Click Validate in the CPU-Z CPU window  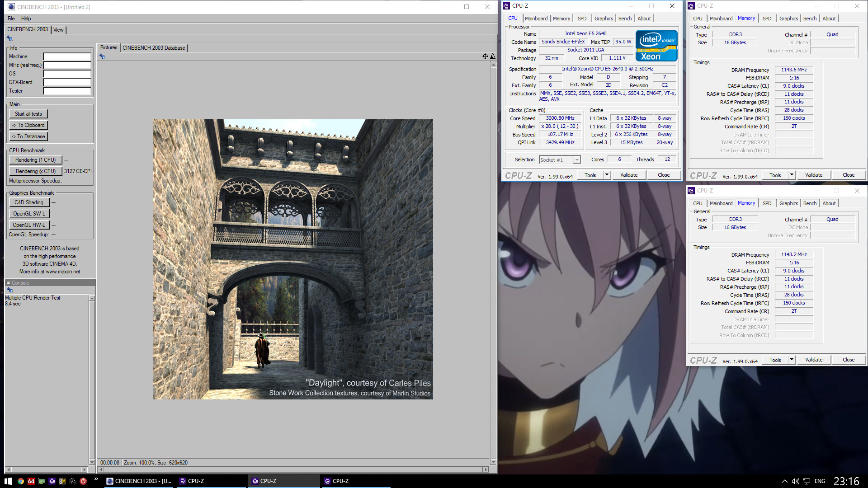(x=629, y=175)
